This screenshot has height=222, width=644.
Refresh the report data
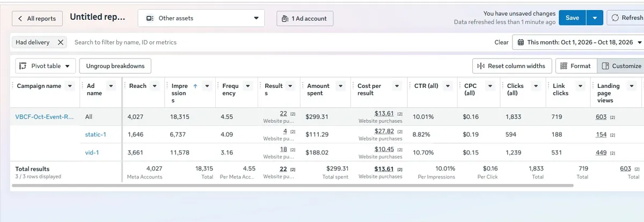626,18
